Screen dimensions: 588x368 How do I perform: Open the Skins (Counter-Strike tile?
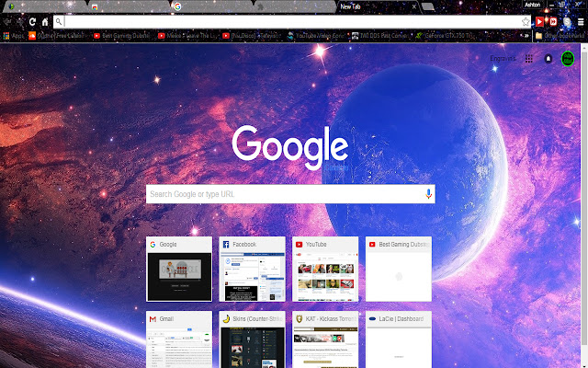click(252, 339)
